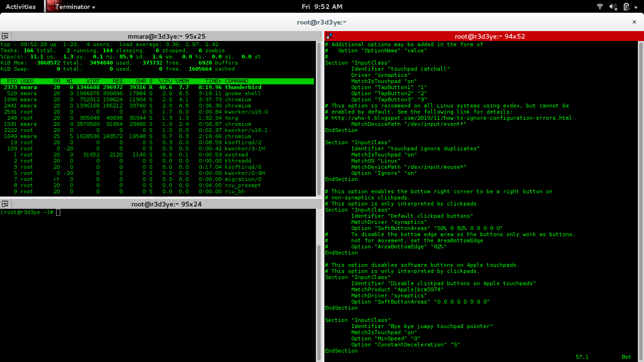Click the KiB Mem summary line
This screenshot has height=362, width=644.
[x=117, y=63]
